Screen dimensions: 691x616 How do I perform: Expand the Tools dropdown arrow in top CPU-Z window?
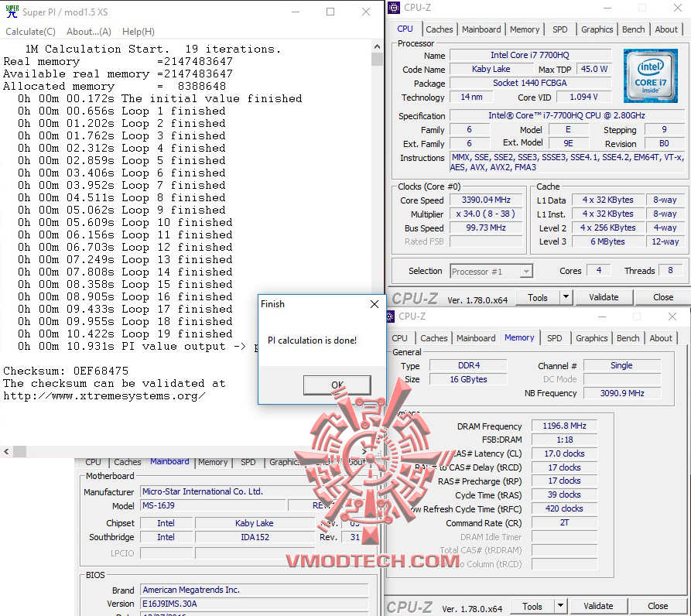coord(566,298)
